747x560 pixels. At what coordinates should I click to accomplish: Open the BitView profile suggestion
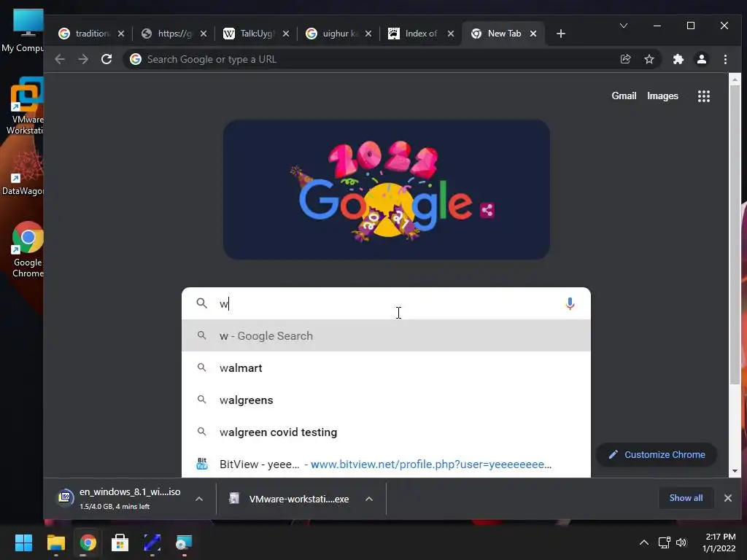386,464
